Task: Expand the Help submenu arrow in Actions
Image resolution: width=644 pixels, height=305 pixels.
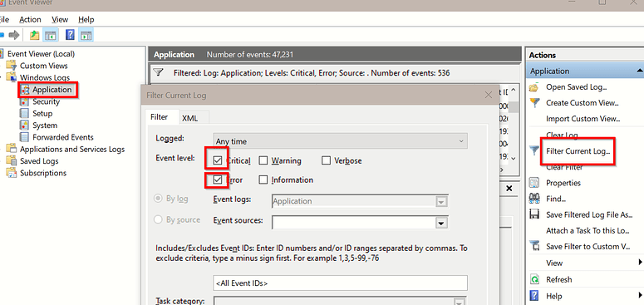Action: 640,295
